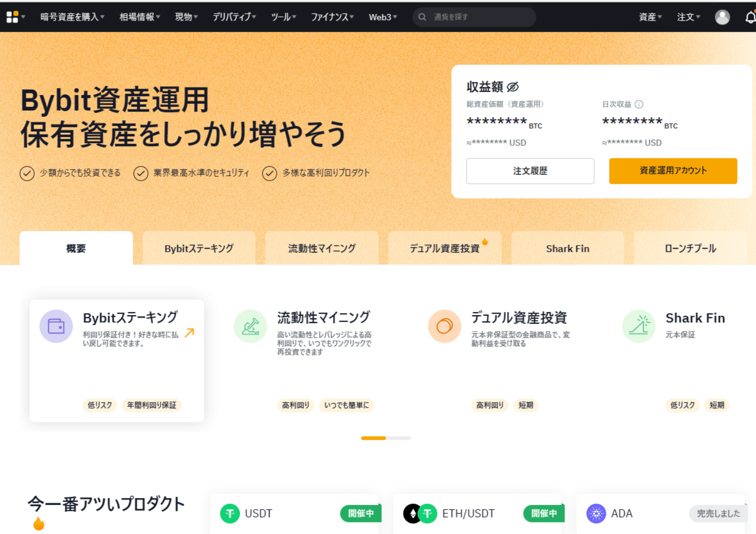Click the ADA Cardano coin icon
This screenshot has height=534, width=756.
pos(596,513)
